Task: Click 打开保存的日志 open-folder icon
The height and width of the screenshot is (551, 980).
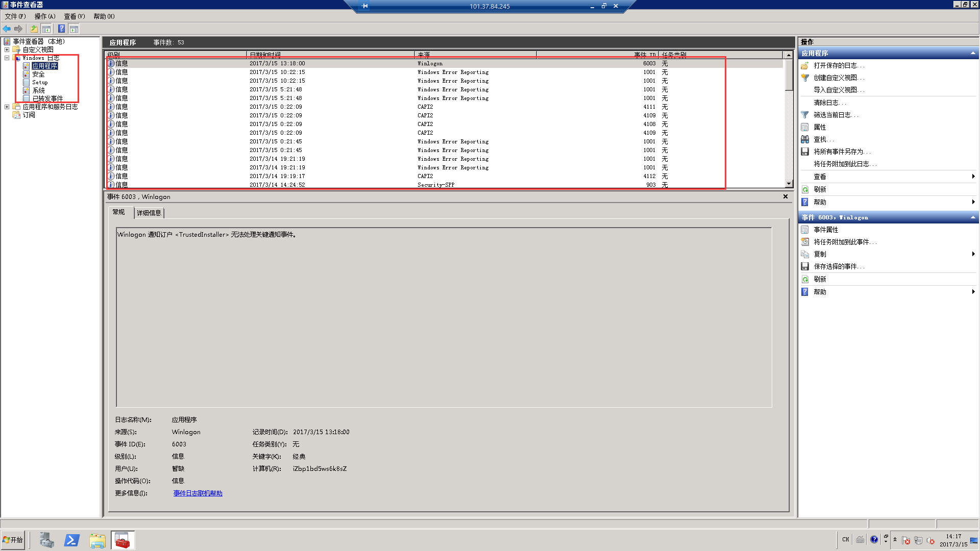Action: pyautogui.click(x=805, y=65)
